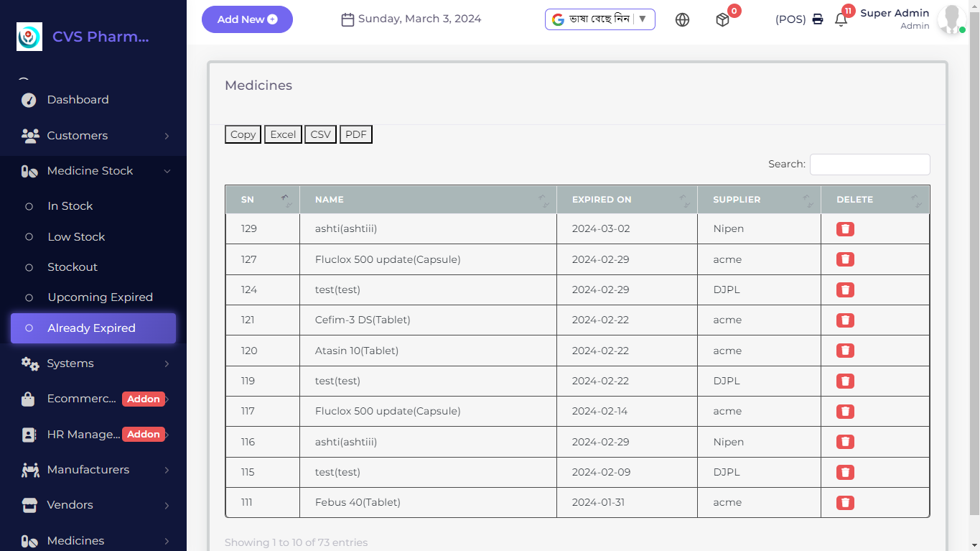Viewport: 980px width, 551px height.
Task: Click the Add New button
Action: click(247, 19)
